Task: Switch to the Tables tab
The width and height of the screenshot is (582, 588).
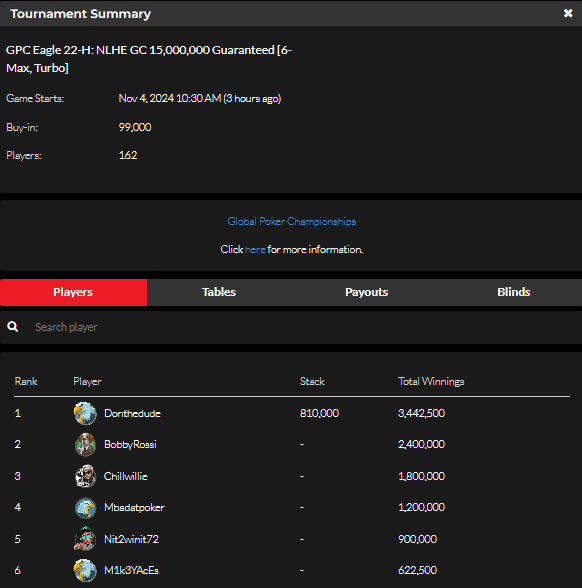Action: 219,292
